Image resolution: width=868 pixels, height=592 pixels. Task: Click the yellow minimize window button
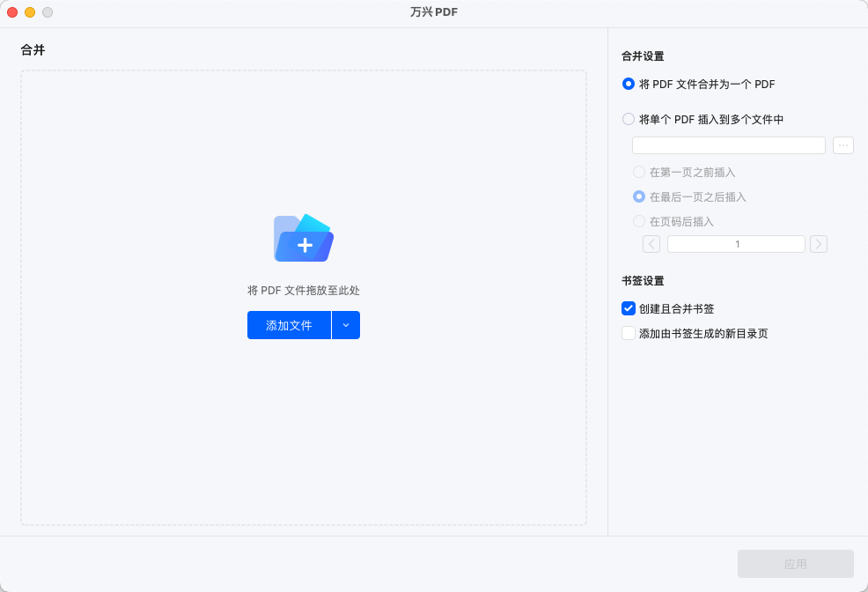[x=30, y=12]
